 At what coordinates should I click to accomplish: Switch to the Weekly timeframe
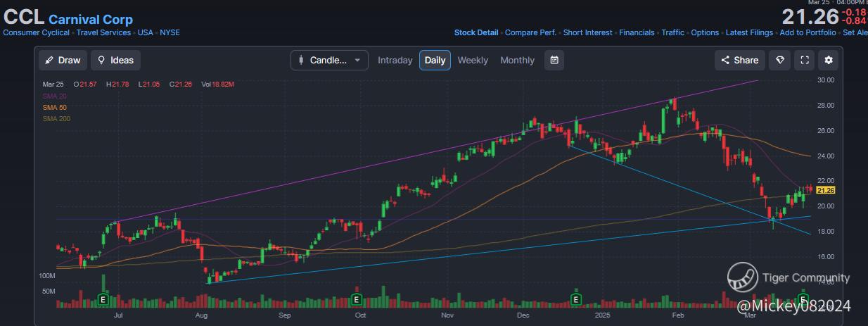point(473,61)
